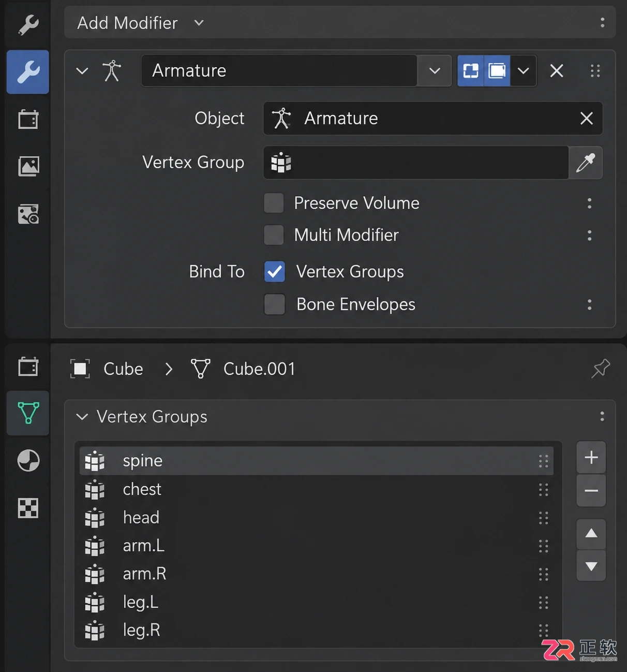
Task: Select the chest vertex group
Action: click(317, 489)
